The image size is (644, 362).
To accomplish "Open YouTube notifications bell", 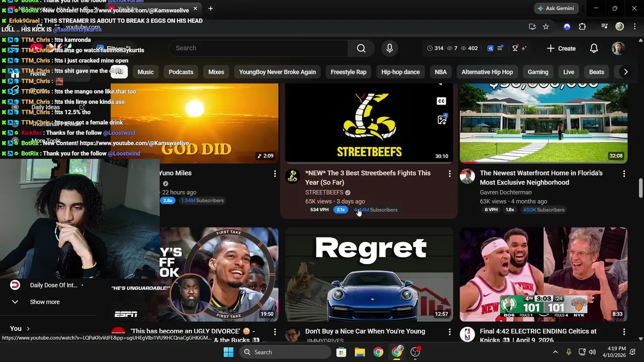I will 594,48.
